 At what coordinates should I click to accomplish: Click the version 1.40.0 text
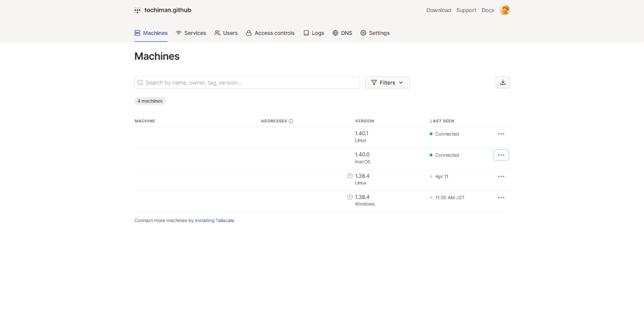pos(362,155)
